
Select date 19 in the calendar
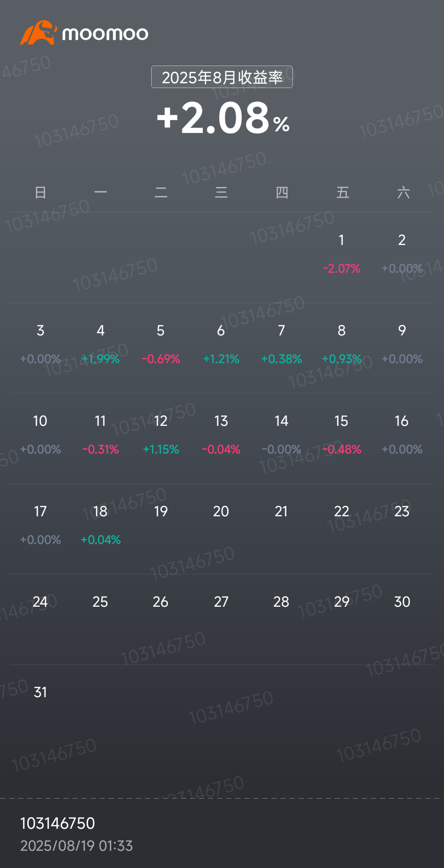pos(161,512)
